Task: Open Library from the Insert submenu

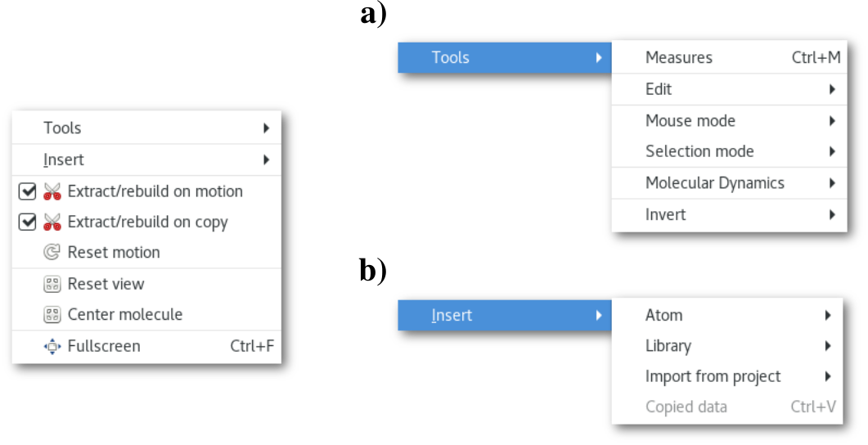Action: (668, 346)
